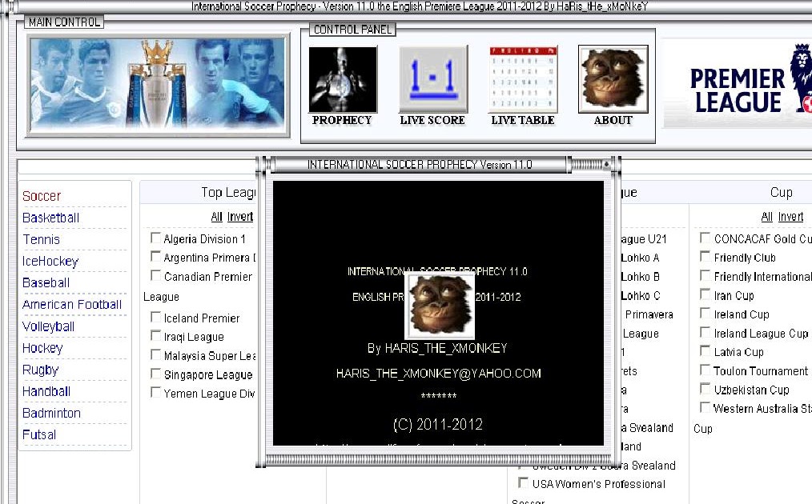Viewport: 812px width, 504px height.
Task: Tick the Malaysia Super League checkbox
Action: (155, 354)
